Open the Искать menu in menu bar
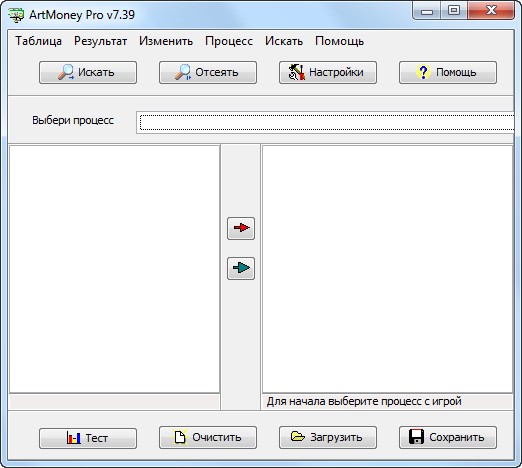522x468 pixels. [284, 41]
